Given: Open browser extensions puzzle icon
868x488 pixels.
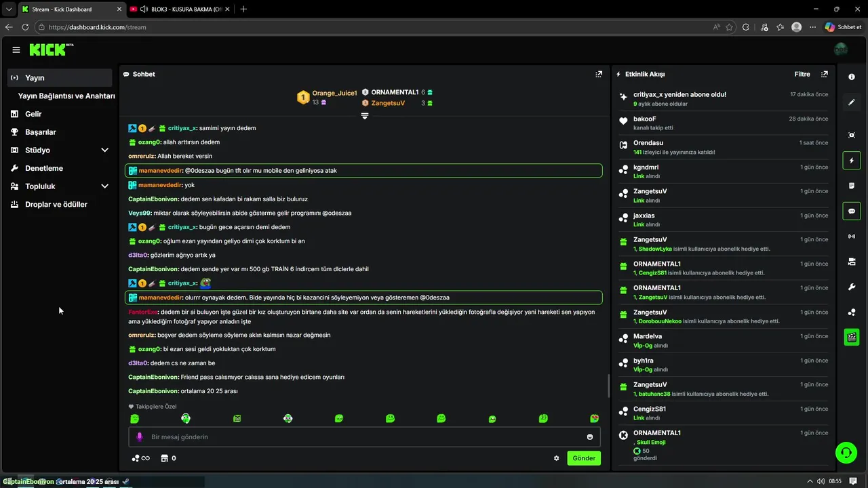Looking at the screenshot, I should [746, 27].
